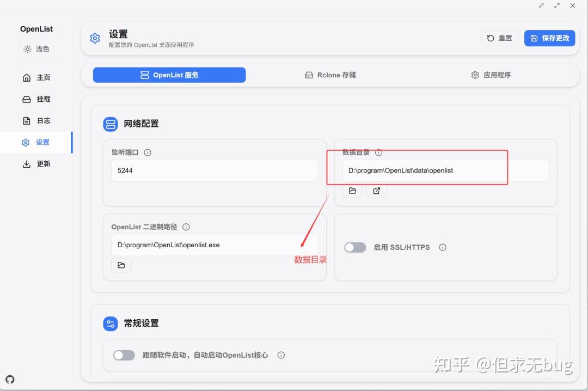This screenshot has width=588, height=391.
Task: Open 更新 page in sidebar
Action: coord(36,164)
